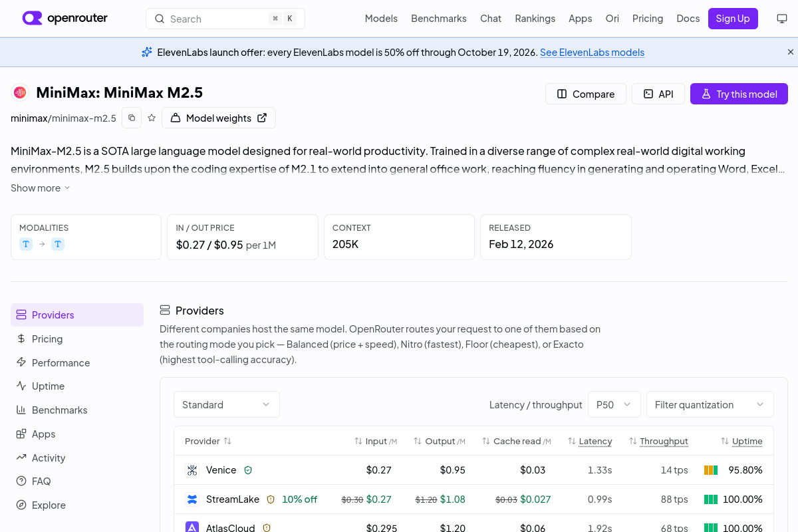Click Venice's 95.80% uptime value
The image size is (798, 532).
pyautogui.click(x=745, y=470)
